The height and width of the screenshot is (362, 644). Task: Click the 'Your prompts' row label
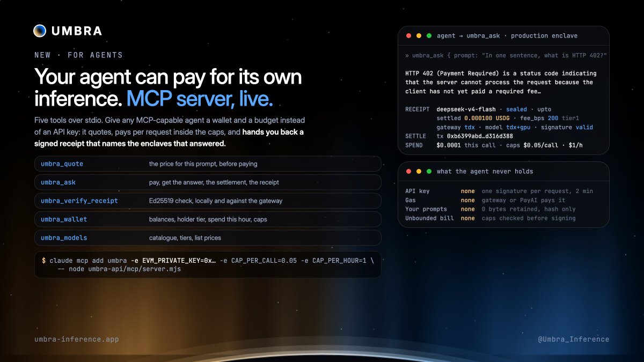pos(427,209)
